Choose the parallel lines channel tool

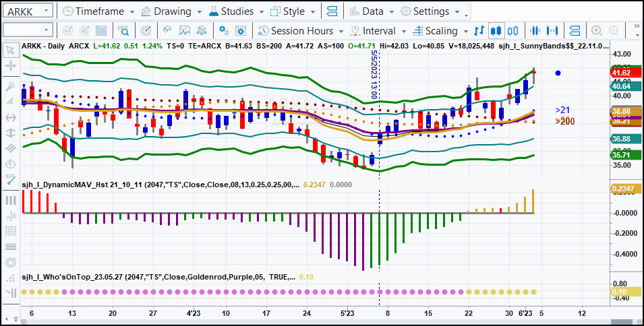[x=10, y=148]
